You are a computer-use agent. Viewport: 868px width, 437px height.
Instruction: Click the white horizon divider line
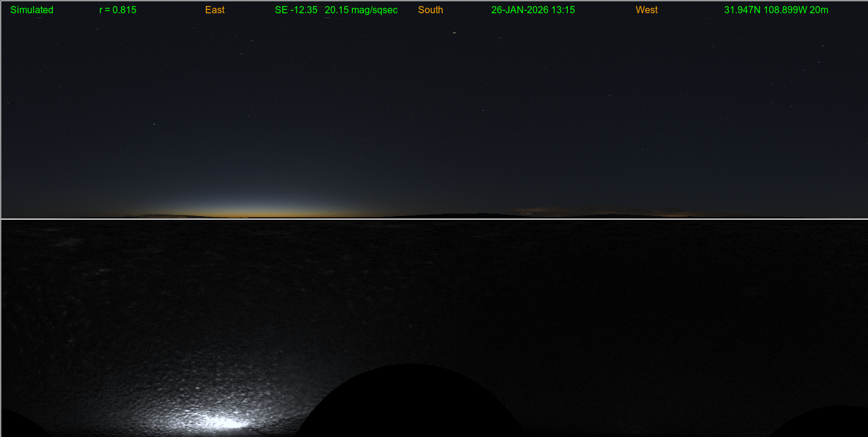pos(433,218)
